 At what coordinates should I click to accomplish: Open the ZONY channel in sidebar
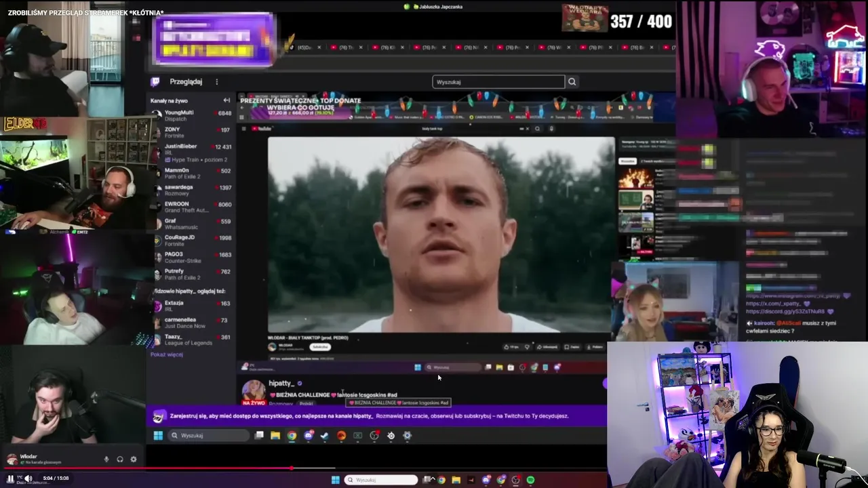(x=193, y=132)
